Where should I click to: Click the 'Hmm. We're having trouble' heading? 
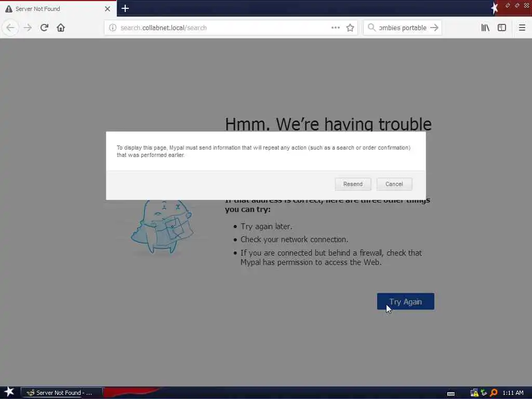point(328,124)
